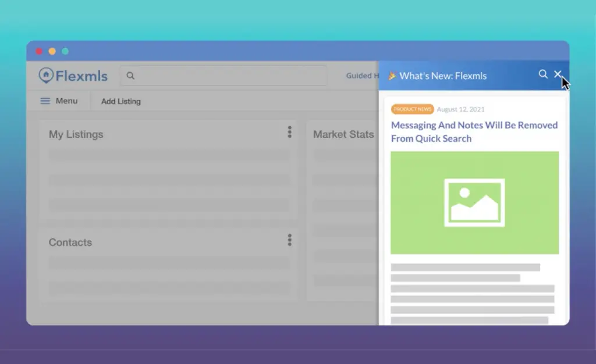This screenshot has width=596, height=364.
Task: Click the green article image placeholder
Action: pyautogui.click(x=474, y=203)
